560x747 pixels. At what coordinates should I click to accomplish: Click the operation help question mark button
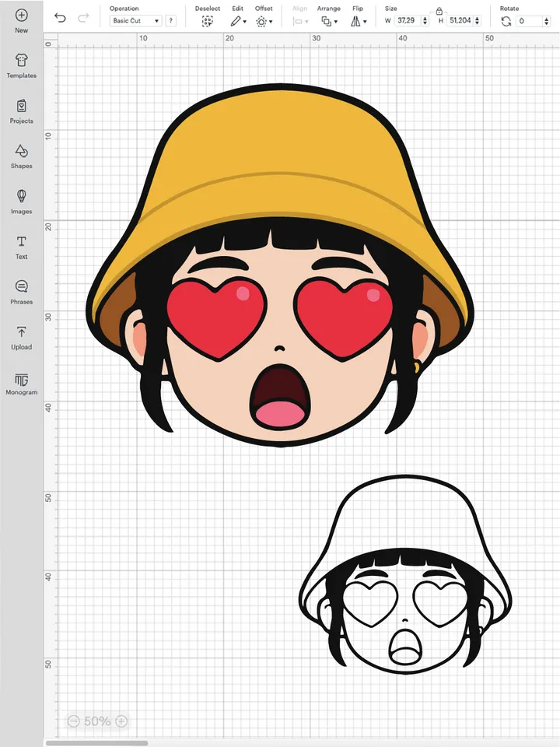(x=170, y=21)
